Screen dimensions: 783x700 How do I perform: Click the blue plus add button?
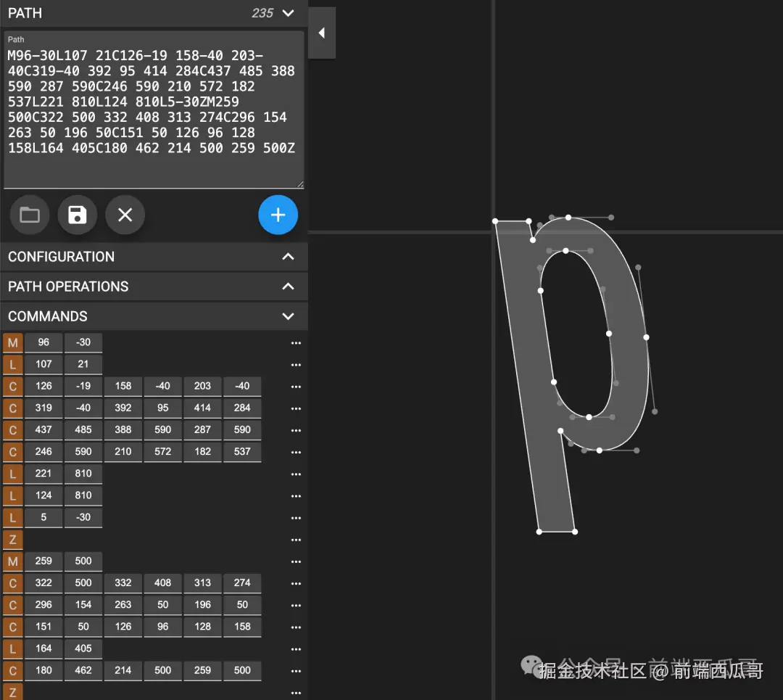pos(278,215)
